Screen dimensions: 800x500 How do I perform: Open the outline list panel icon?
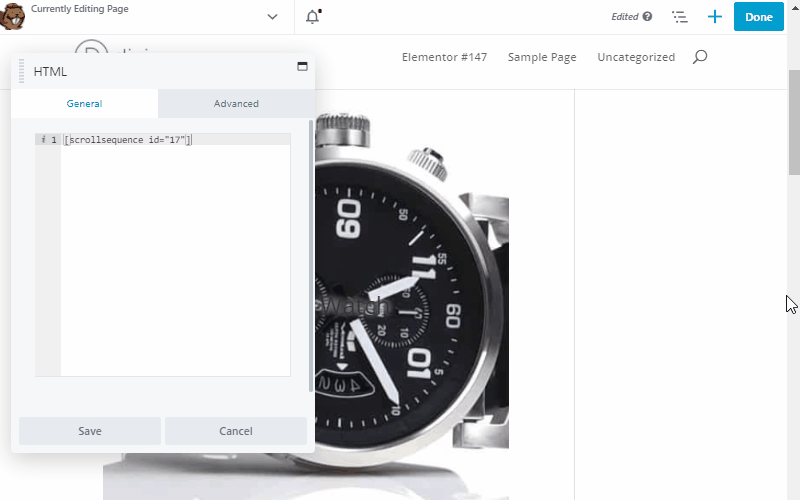coord(680,17)
